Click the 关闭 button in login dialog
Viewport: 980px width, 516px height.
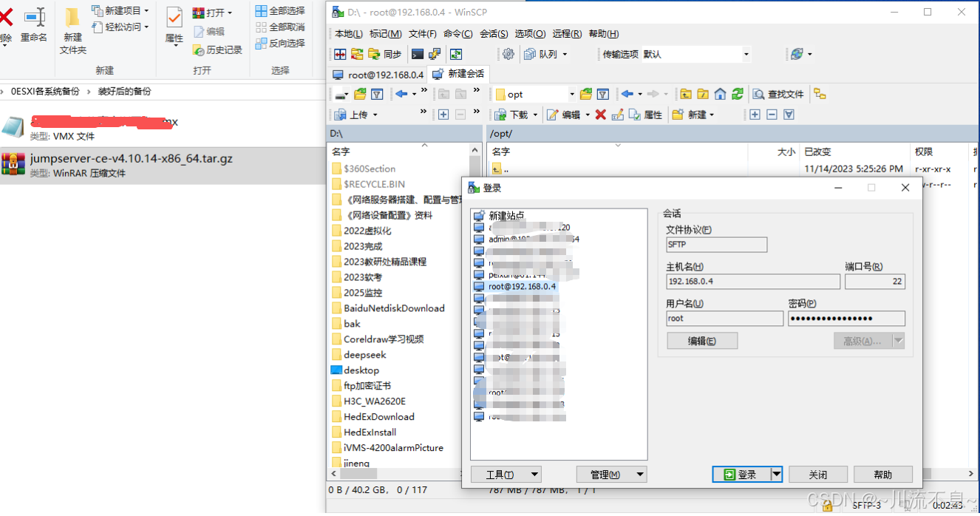818,475
